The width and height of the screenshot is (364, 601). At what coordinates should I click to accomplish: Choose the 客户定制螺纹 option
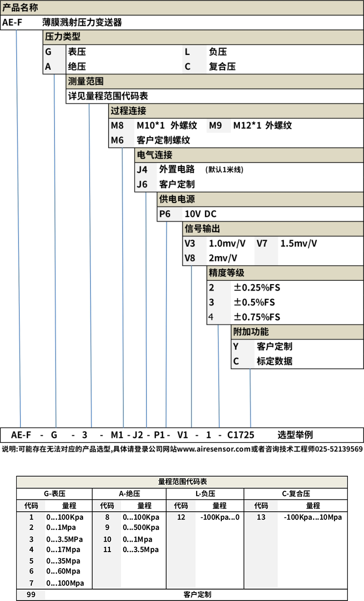tap(163, 140)
